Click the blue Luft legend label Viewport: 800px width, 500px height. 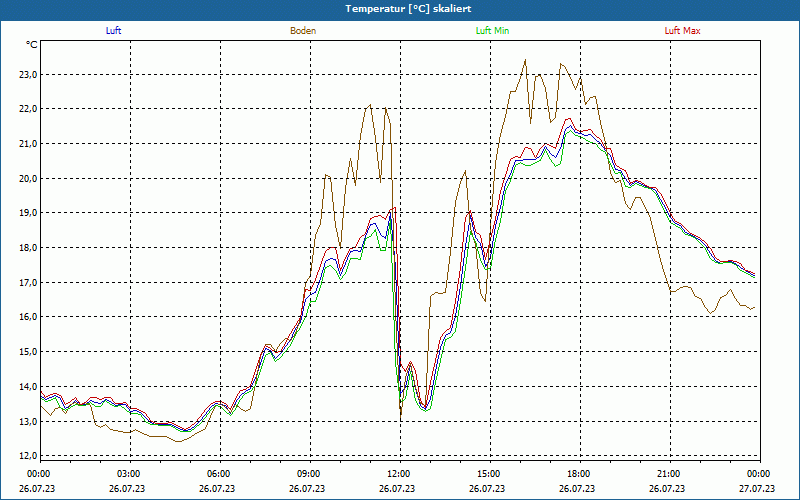[x=113, y=31]
